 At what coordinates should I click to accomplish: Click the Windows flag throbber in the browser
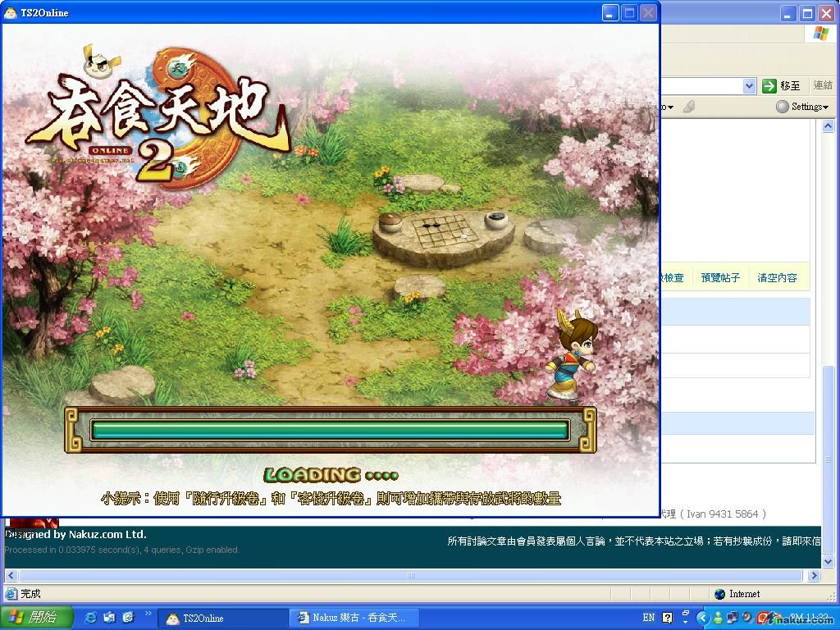[x=821, y=34]
